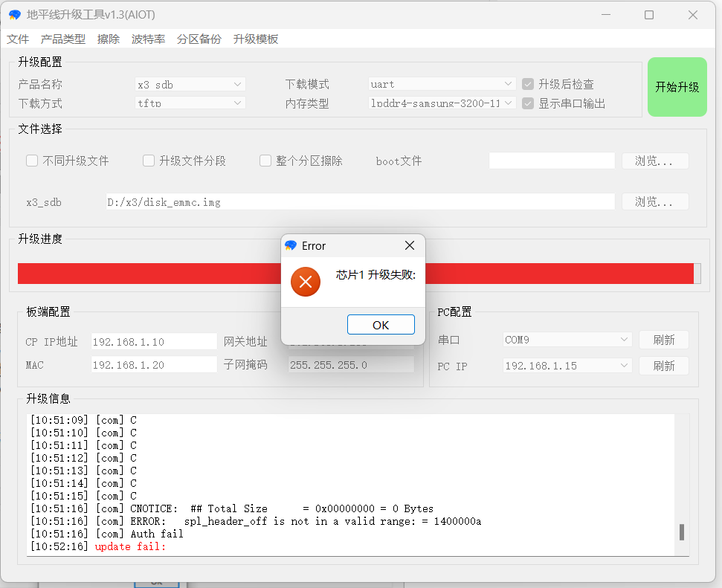Maximize the upgrade tool window
Screen dimensions: 722x588
(x=648, y=15)
